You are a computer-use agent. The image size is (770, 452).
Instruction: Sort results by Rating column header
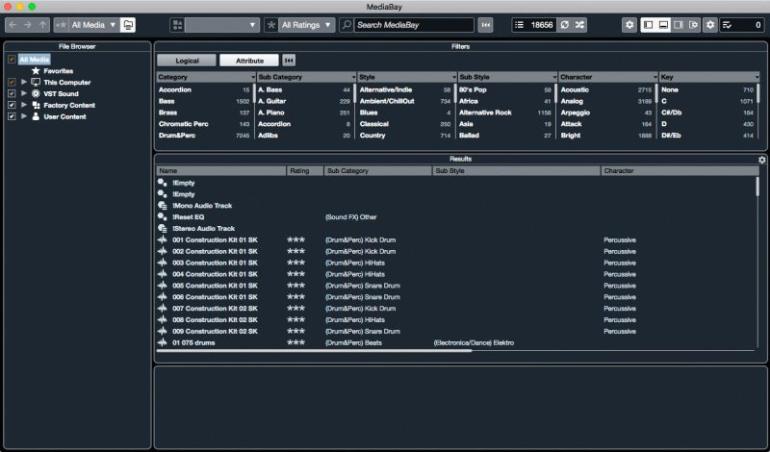point(305,171)
